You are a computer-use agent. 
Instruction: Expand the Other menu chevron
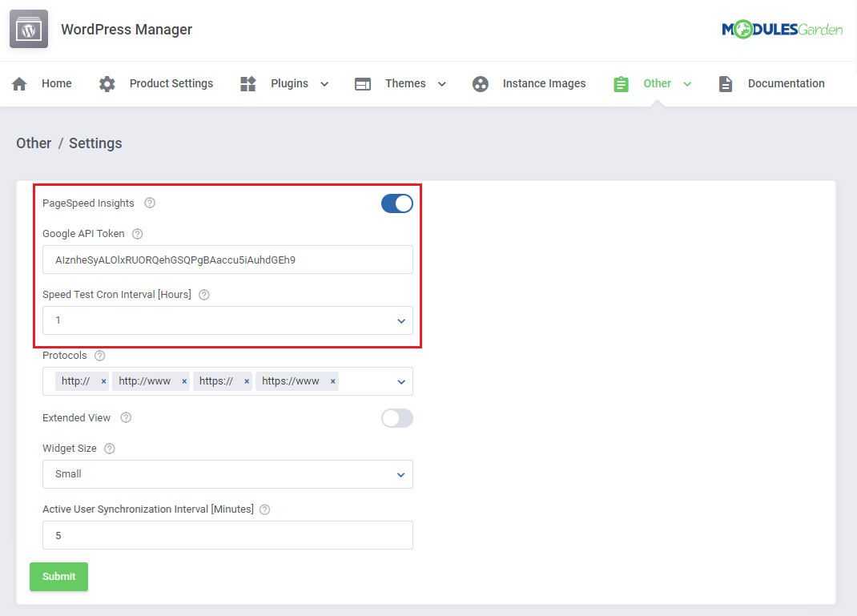pyautogui.click(x=687, y=84)
